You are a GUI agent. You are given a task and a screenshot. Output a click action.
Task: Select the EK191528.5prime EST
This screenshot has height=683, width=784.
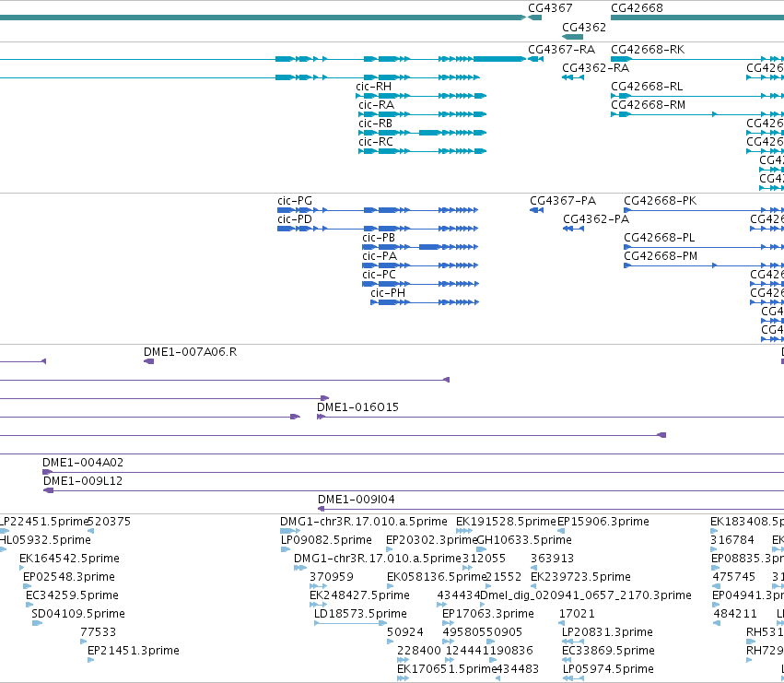click(x=464, y=531)
